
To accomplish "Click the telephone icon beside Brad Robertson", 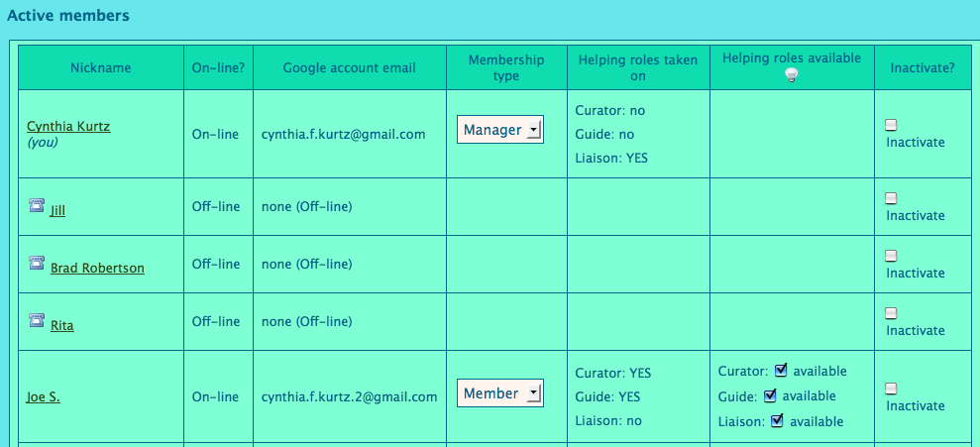I will (x=37, y=263).
